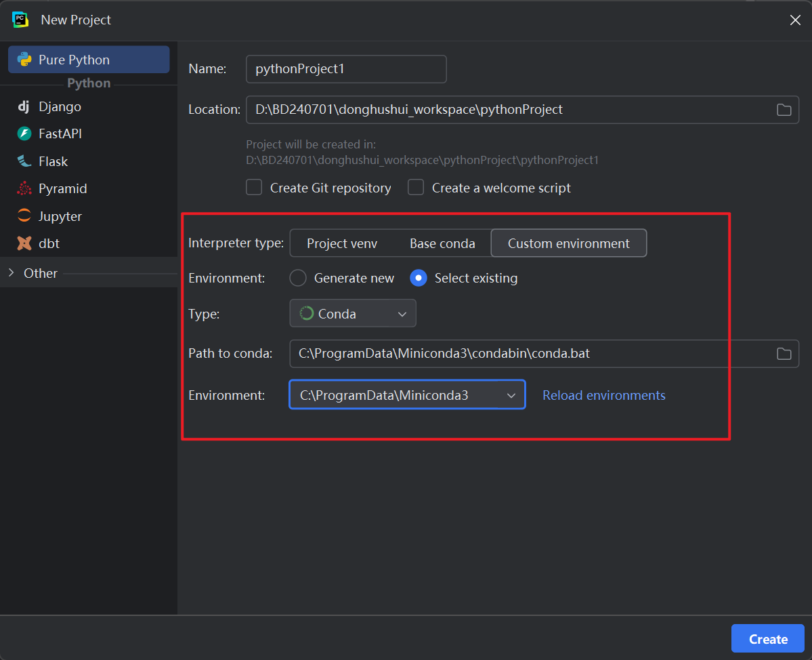Switch to the Base conda interpreter tab

coord(443,243)
